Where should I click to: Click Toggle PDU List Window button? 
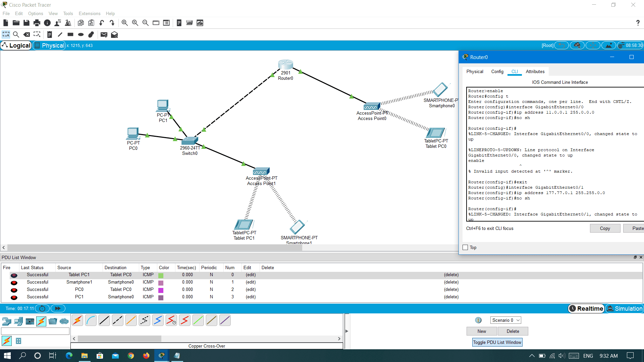point(497,342)
